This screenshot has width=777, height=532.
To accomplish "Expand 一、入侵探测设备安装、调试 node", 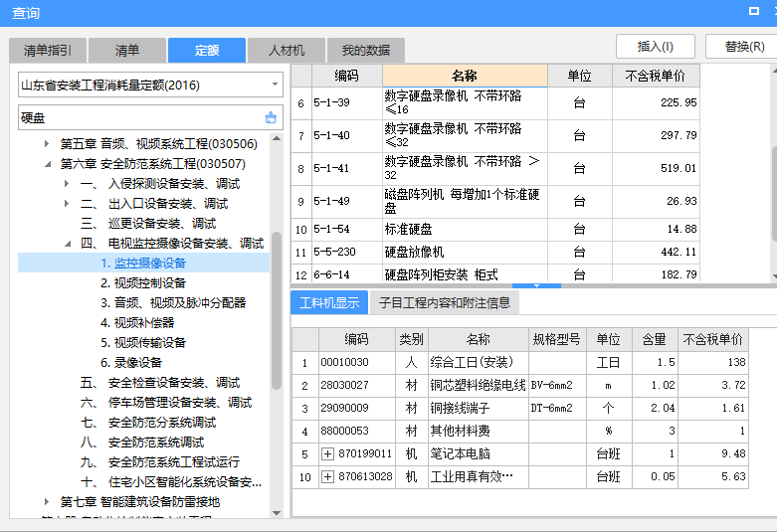I will tap(67, 184).
